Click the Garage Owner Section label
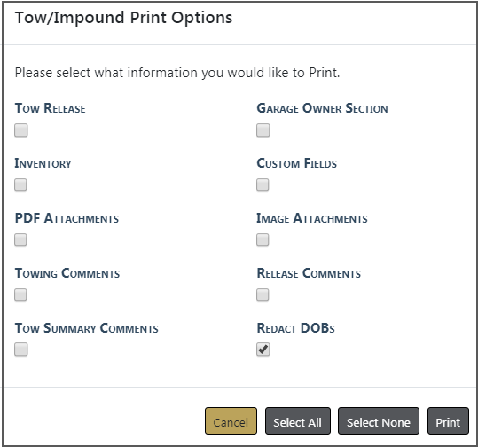The image size is (478, 448). (x=322, y=108)
